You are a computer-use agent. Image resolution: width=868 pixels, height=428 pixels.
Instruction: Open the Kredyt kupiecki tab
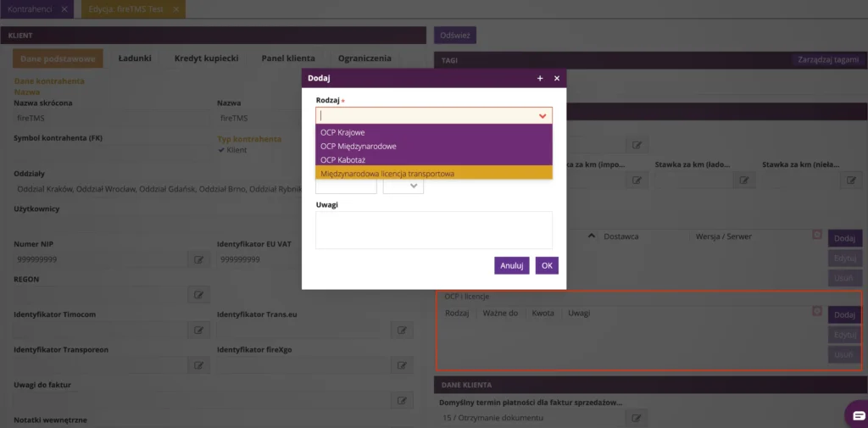(x=206, y=58)
